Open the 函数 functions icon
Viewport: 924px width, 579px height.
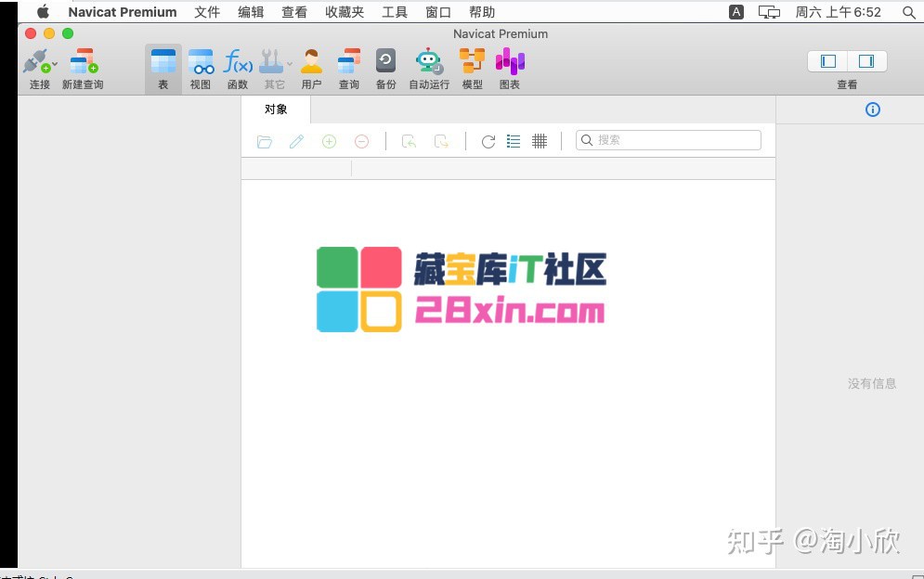[x=238, y=61]
